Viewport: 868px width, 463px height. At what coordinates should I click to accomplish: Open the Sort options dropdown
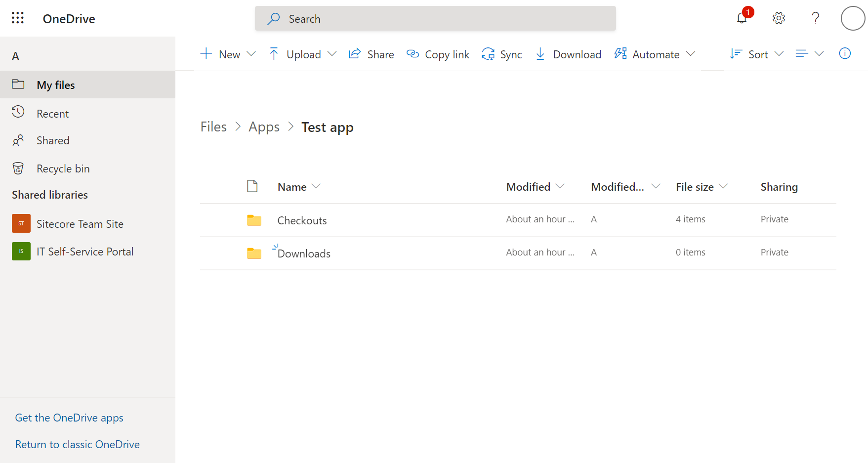coord(757,54)
